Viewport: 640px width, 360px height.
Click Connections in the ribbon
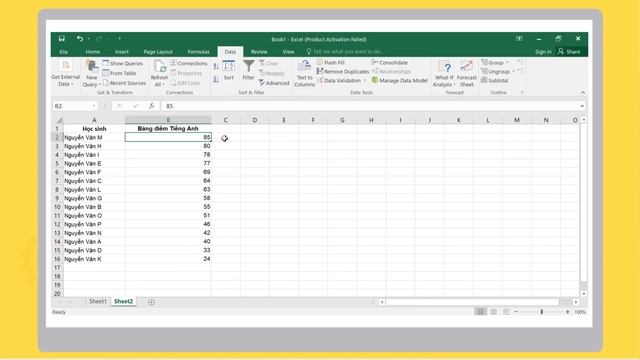tap(189, 63)
